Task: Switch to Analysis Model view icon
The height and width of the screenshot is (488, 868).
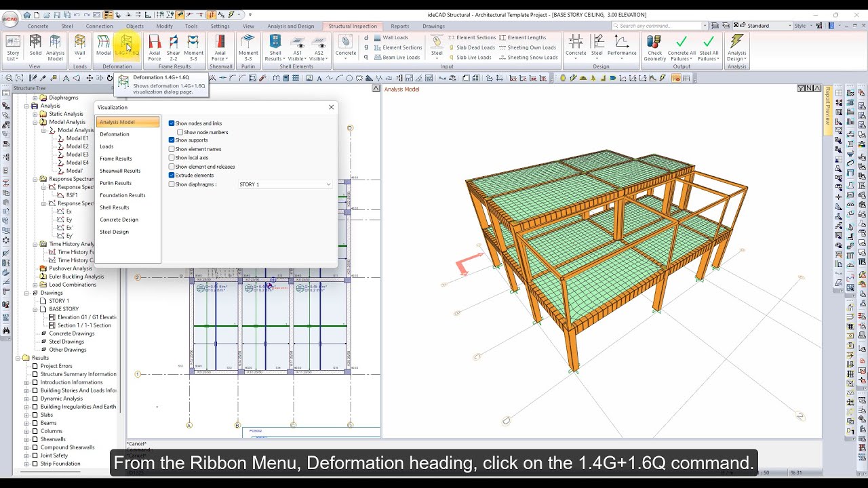Action: (56, 47)
